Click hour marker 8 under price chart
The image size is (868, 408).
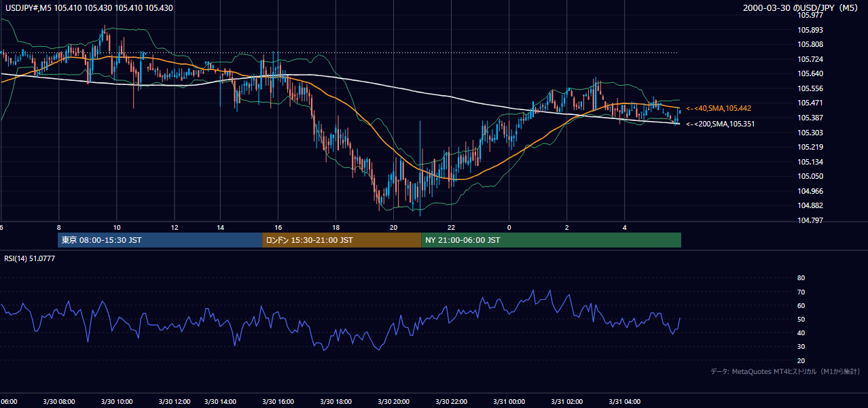[x=59, y=228]
